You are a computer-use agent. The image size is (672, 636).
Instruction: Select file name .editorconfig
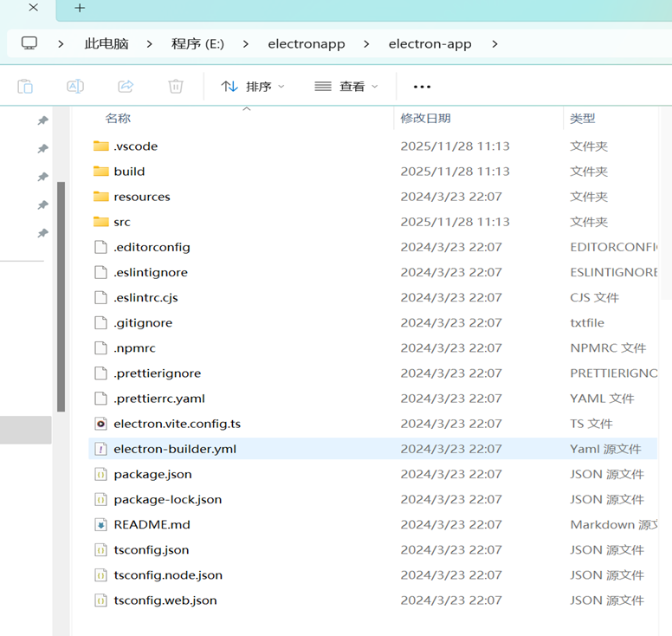[x=152, y=248]
